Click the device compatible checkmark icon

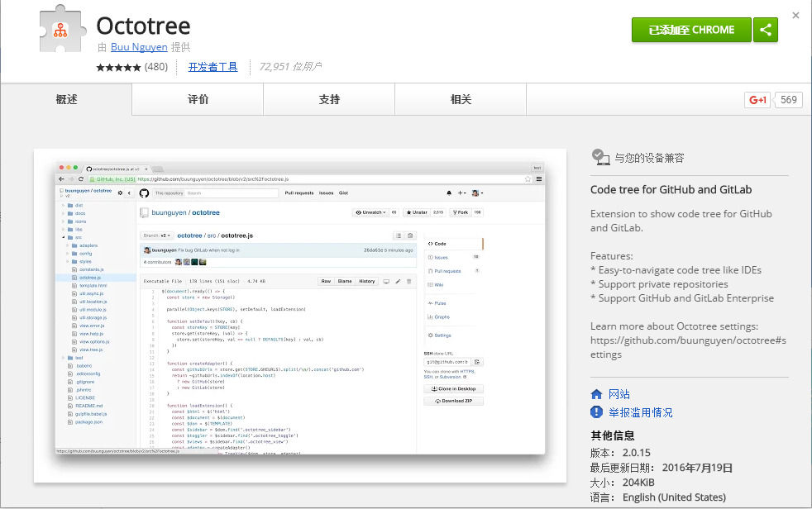coord(600,157)
